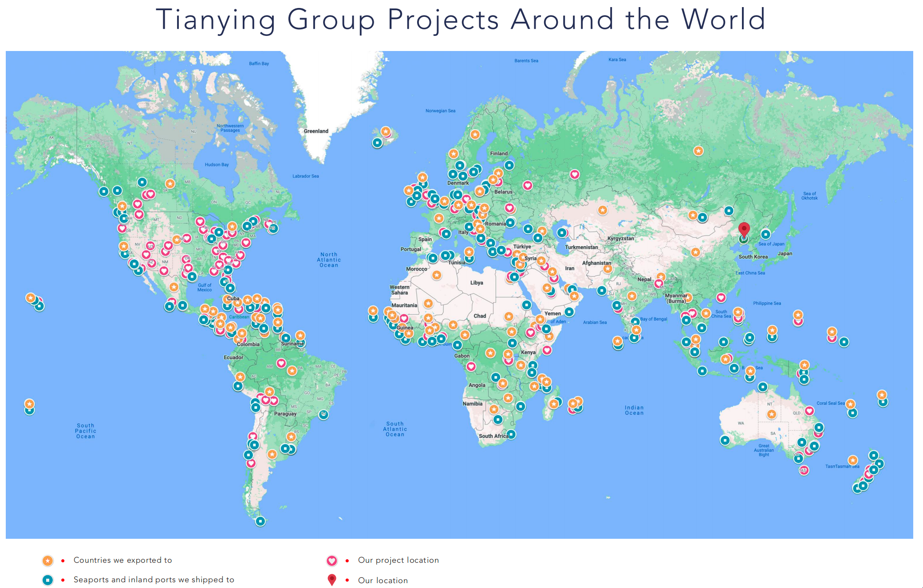Click the pink heart marker on Taiwan
This screenshot has height=588, width=923.
[x=721, y=298]
